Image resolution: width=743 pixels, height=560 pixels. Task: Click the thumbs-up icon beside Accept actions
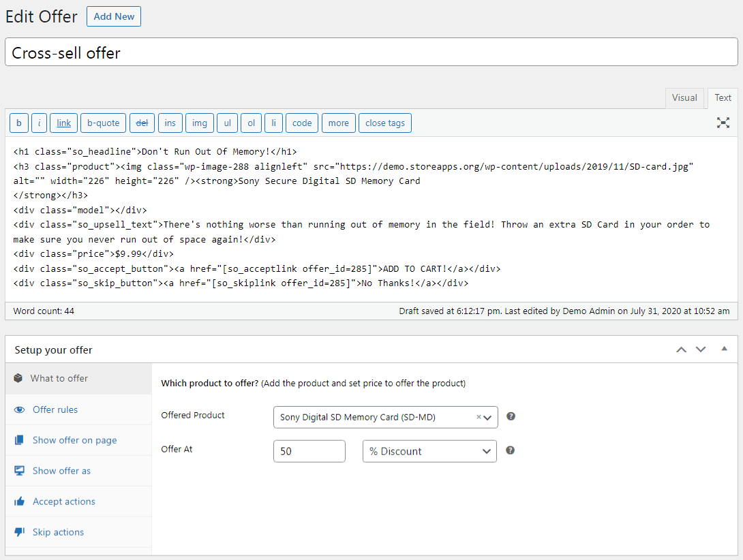pyautogui.click(x=20, y=501)
